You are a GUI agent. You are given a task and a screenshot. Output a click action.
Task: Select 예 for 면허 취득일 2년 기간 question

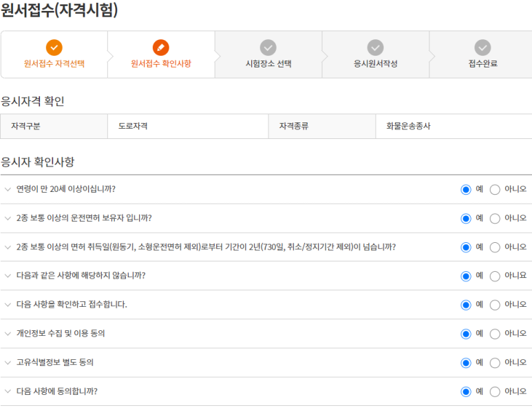pyautogui.click(x=466, y=247)
